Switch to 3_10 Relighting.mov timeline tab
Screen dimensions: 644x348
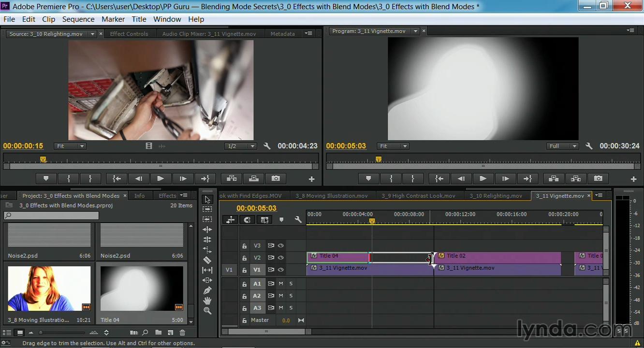[496, 196]
